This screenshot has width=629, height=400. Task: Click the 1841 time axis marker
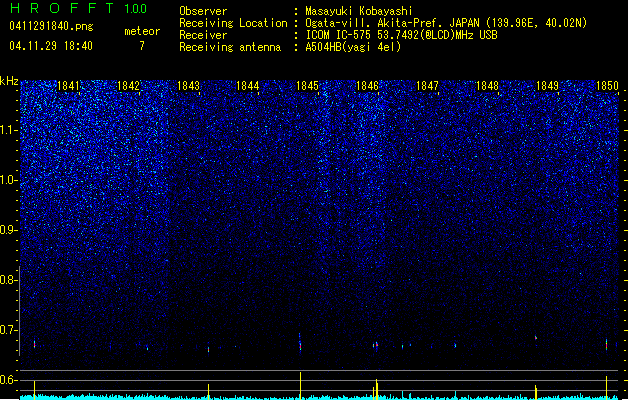tap(69, 86)
